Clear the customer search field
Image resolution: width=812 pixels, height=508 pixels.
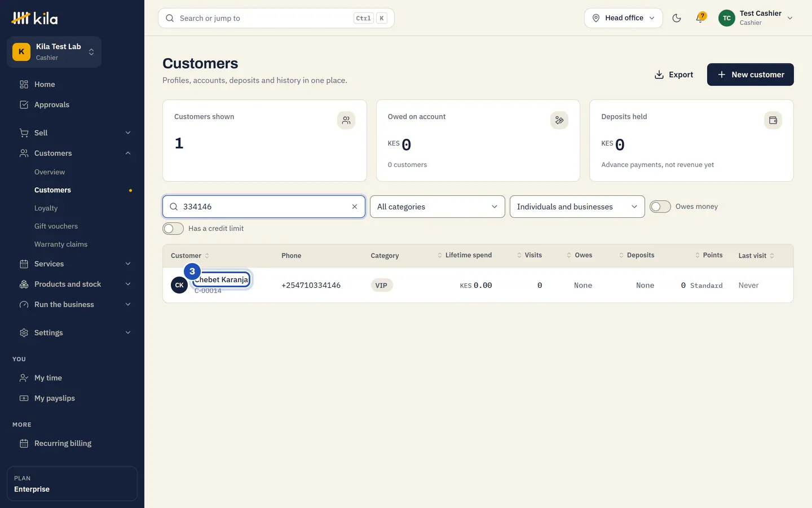[x=355, y=207]
